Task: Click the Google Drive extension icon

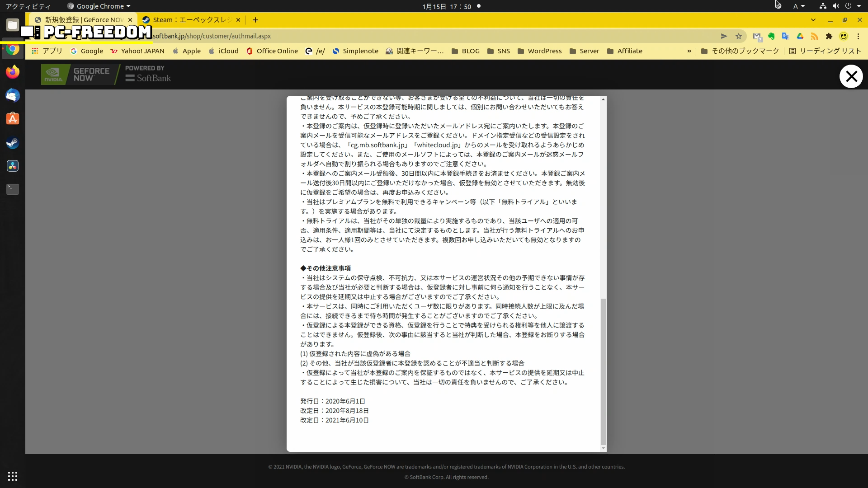Action: coord(800,36)
